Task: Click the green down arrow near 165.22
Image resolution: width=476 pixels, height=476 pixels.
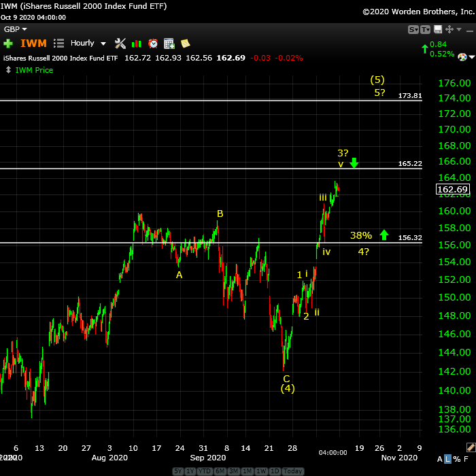Action: [x=354, y=163]
